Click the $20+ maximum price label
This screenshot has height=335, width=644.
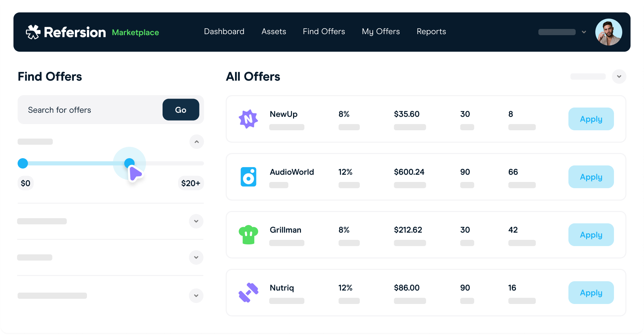click(x=191, y=183)
